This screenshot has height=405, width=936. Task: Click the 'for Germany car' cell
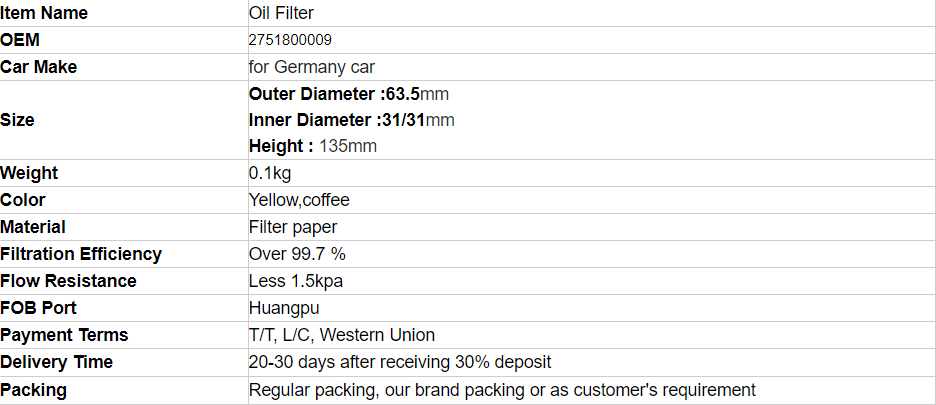click(x=311, y=67)
